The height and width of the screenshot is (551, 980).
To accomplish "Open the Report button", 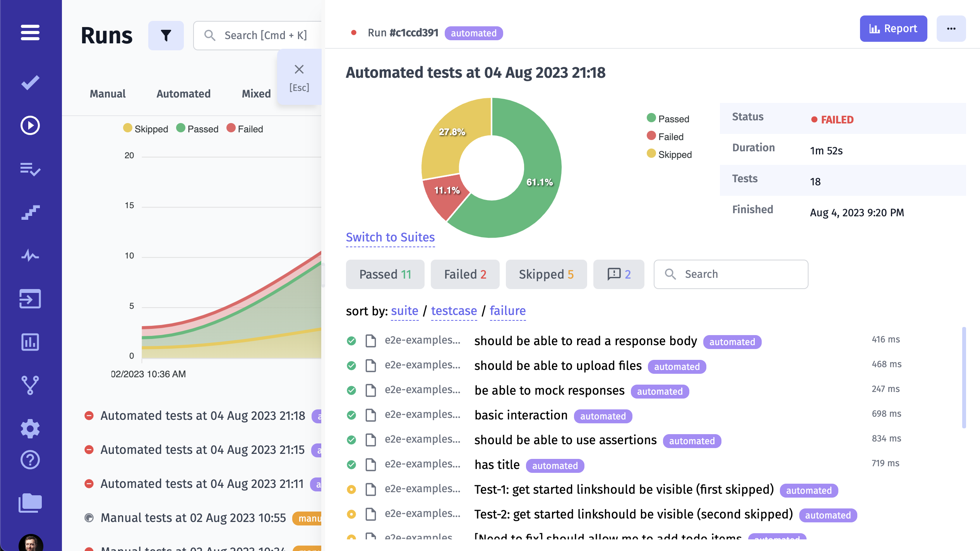I will pyautogui.click(x=893, y=28).
